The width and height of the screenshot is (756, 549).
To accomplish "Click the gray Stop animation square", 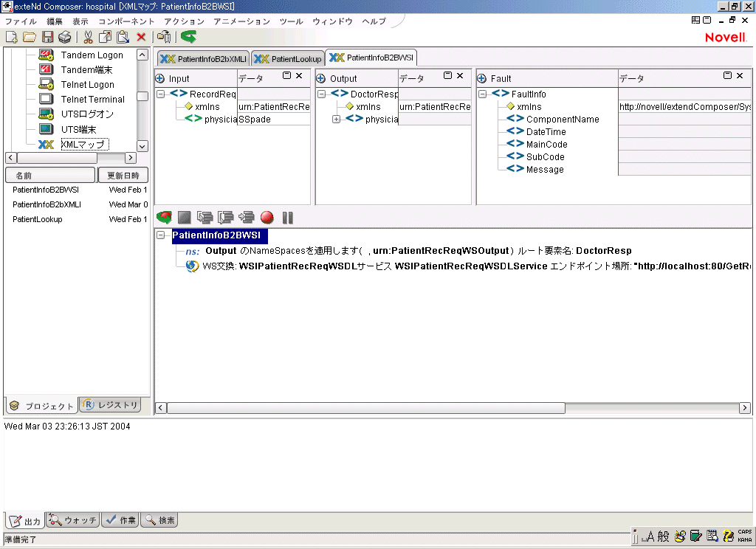I will (x=184, y=218).
